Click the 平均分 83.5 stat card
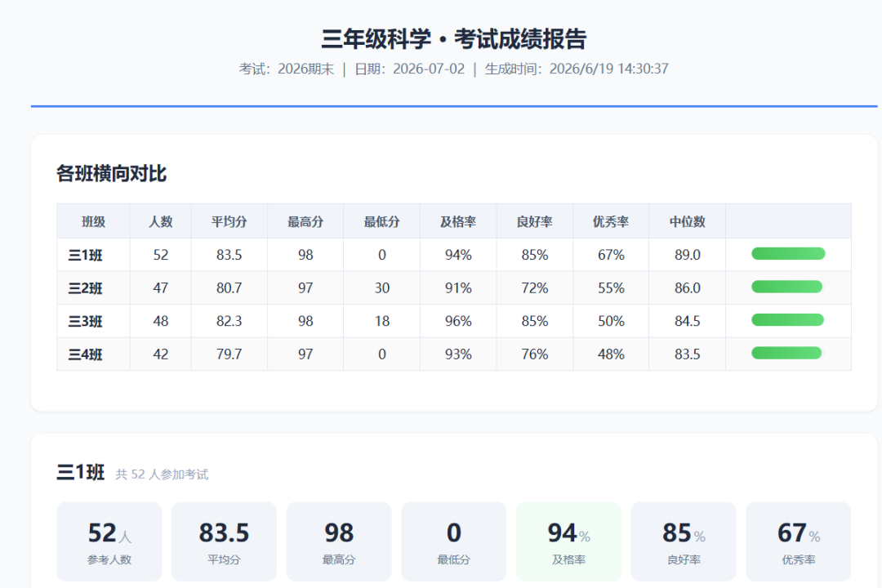The height and width of the screenshot is (588, 882). point(224,541)
